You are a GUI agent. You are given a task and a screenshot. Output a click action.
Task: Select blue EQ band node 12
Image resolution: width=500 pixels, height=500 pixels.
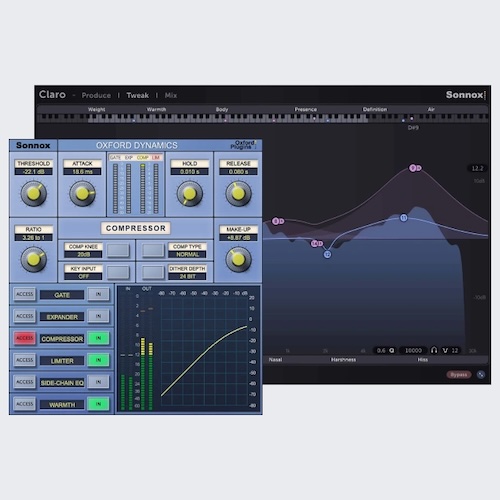[x=327, y=254]
